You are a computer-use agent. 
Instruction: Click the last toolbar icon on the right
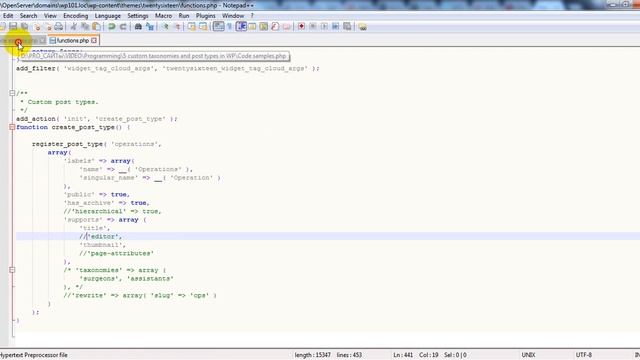pos(362,27)
